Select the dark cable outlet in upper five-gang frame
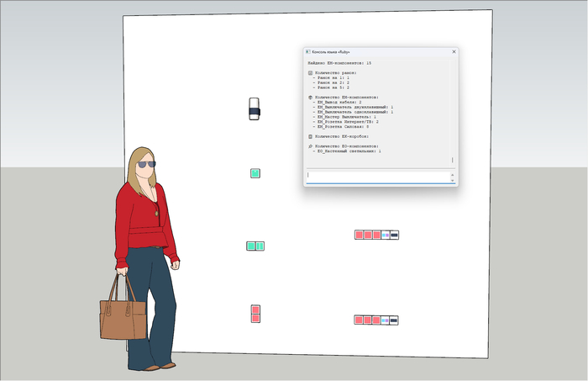This screenshot has width=588, height=381. click(x=394, y=235)
